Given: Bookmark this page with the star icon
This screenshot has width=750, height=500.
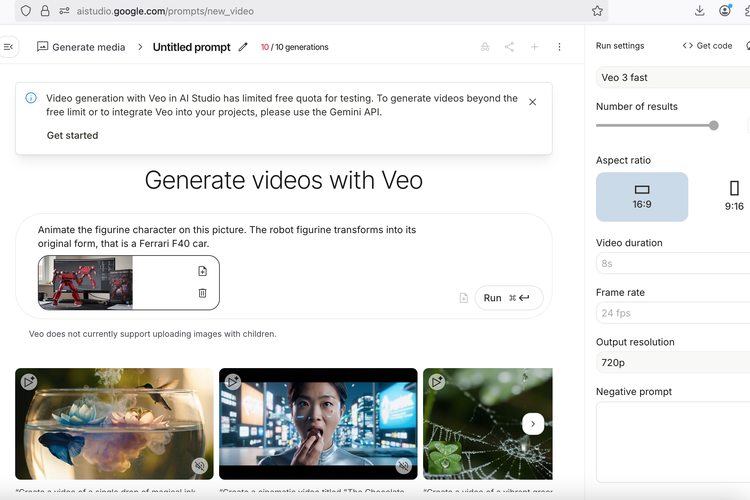Looking at the screenshot, I should coord(597,11).
